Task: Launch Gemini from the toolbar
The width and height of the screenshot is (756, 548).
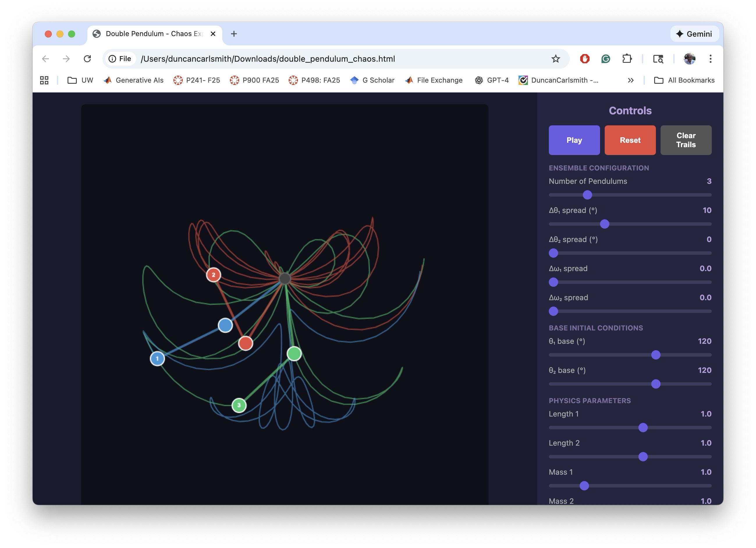Action: (x=694, y=34)
